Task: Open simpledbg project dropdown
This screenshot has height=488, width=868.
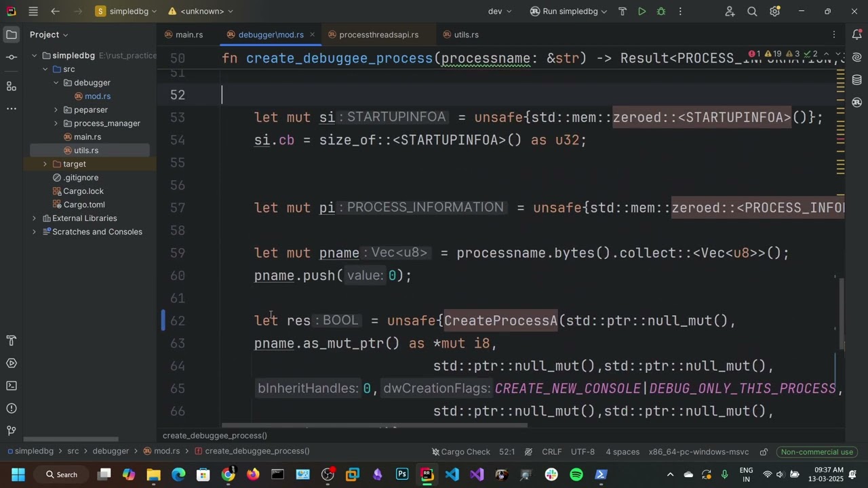Action: 126,12
